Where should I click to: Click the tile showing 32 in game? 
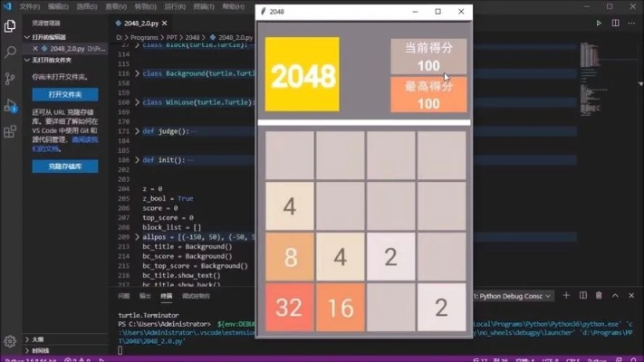click(x=289, y=308)
